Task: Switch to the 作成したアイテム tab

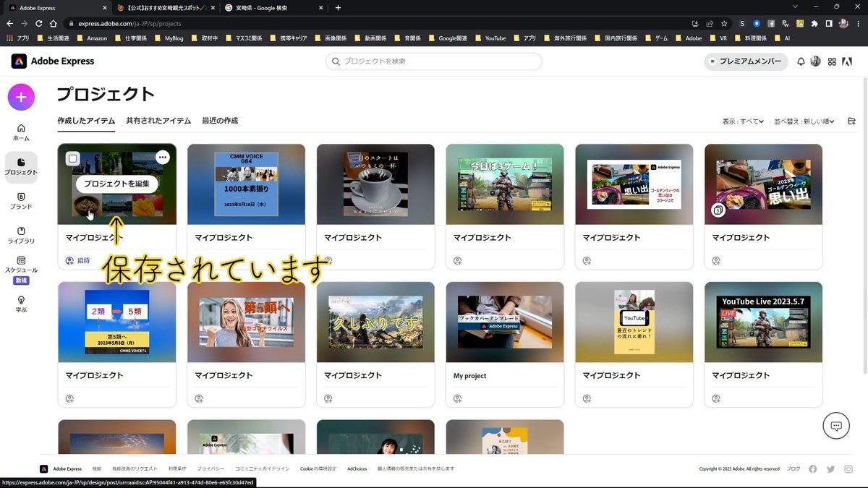Action: (86, 121)
